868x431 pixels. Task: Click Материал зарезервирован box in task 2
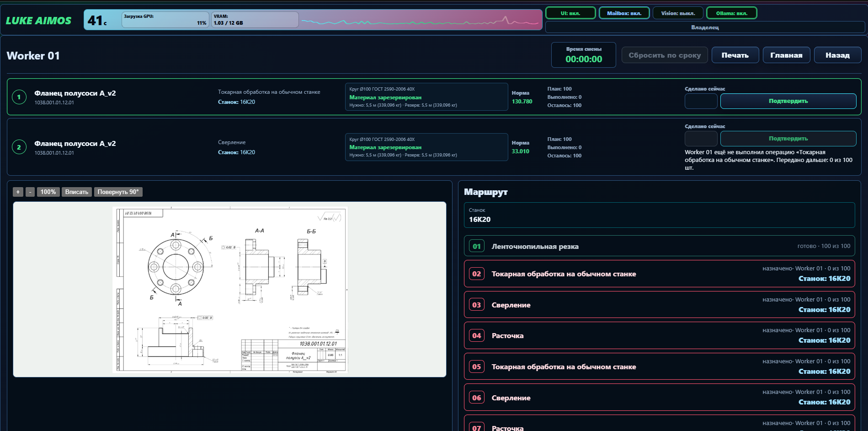tap(426, 147)
